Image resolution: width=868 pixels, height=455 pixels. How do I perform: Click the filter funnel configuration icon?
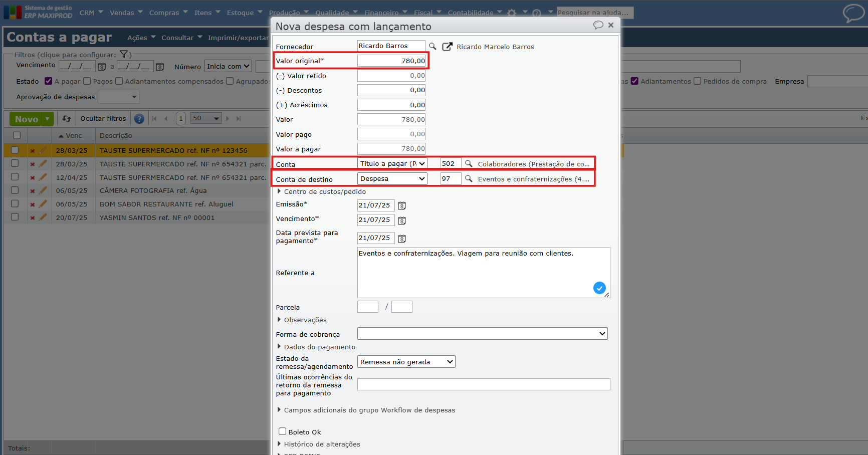point(124,54)
